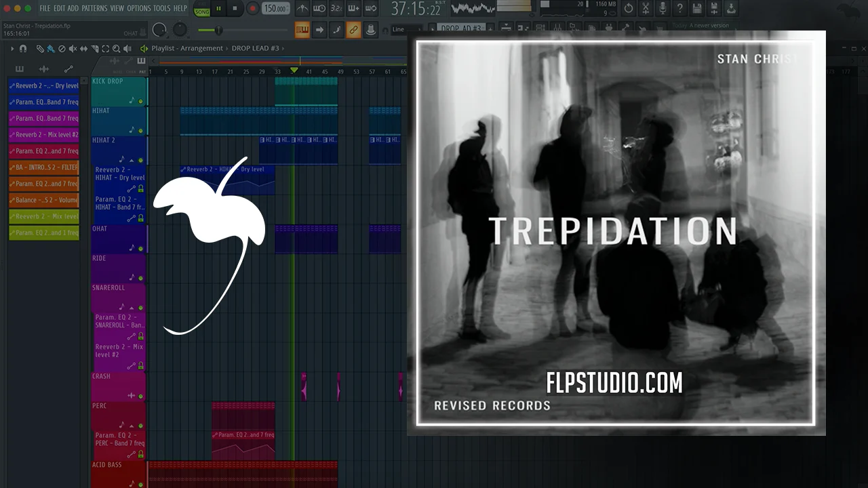This screenshot has width=868, height=488.
Task: Show patterns in the picker panel
Action: point(20,69)
